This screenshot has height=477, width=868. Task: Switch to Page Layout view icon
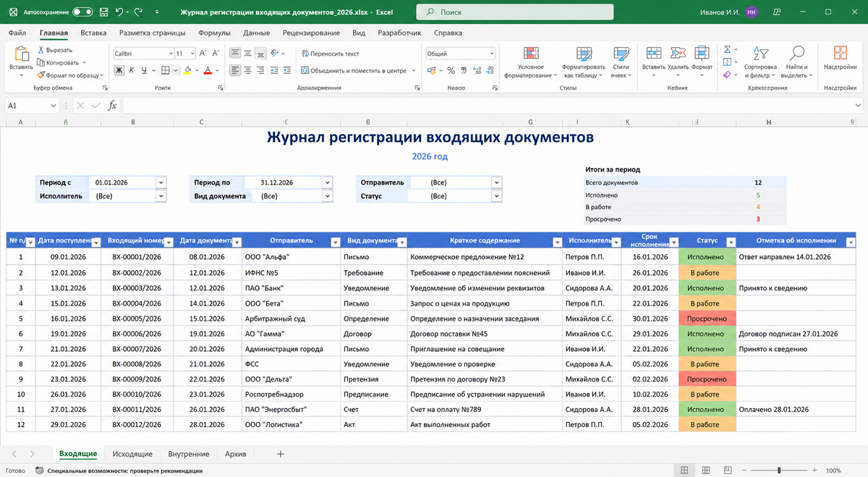706,470
